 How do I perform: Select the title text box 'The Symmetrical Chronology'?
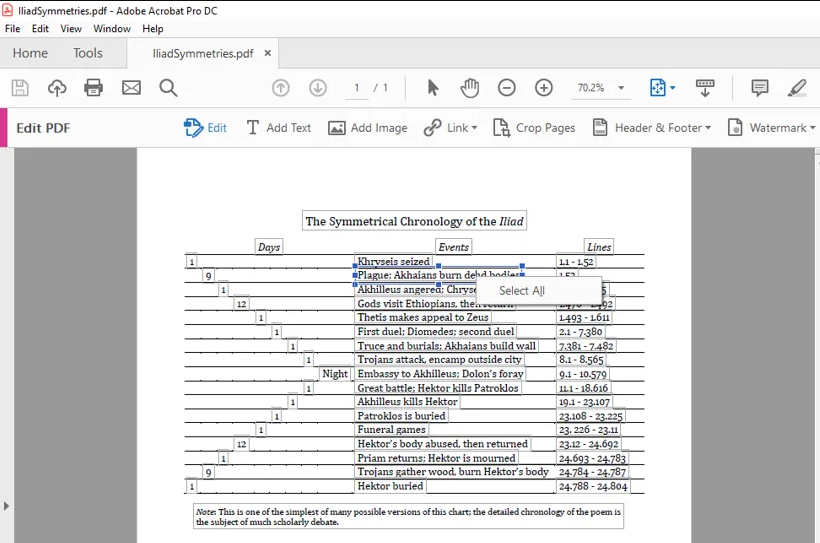click(x=414, y=221)
